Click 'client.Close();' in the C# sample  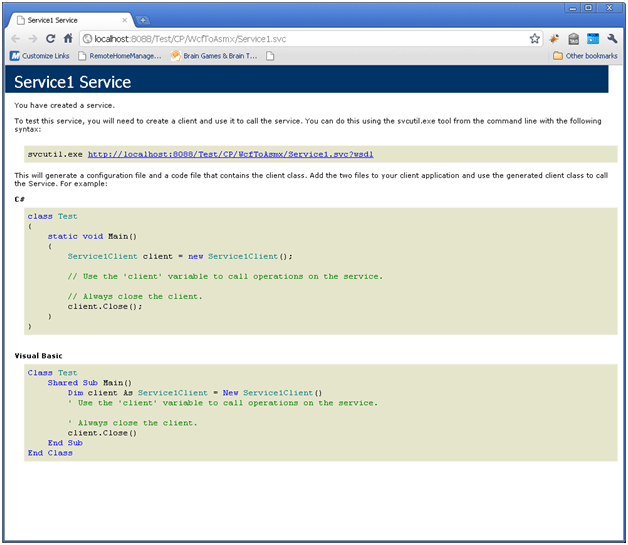[105, 306]
